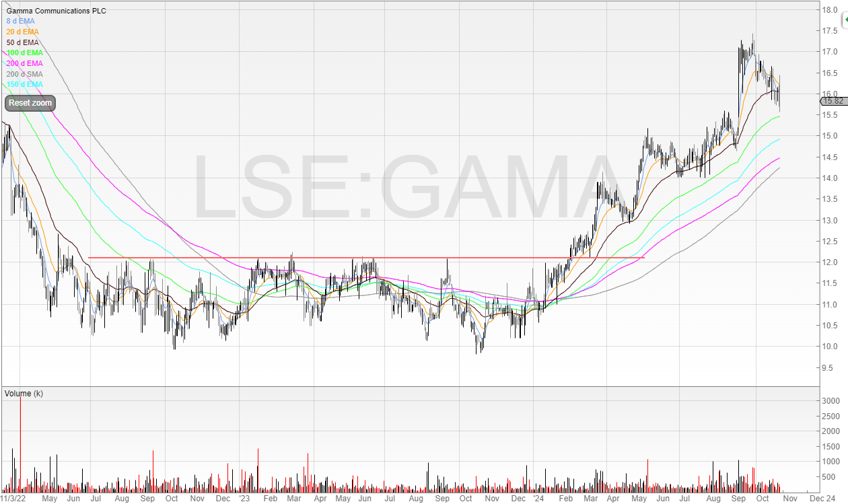The image size is (848, 504).
Task: Click the 3000 volume axis label
Action: coord(831,401)
